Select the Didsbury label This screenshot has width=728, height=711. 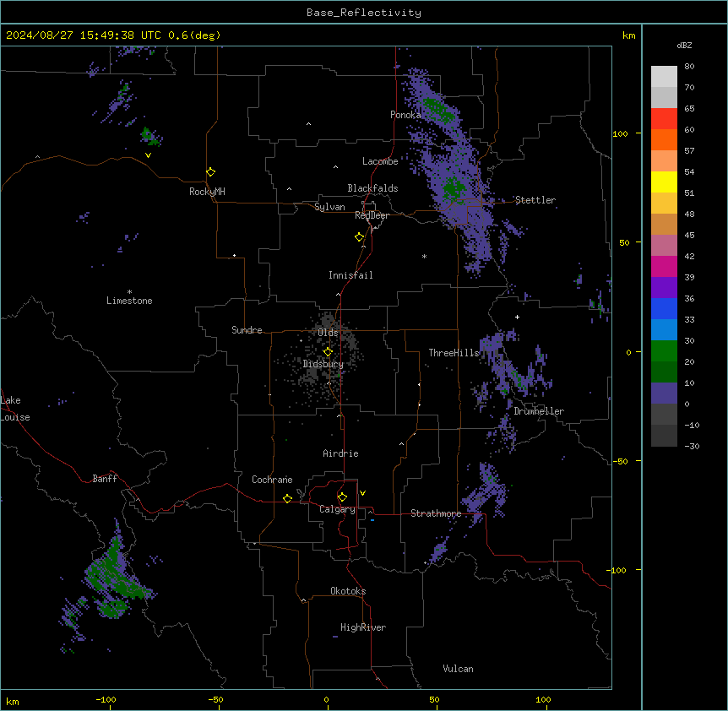click(x=323, y=364)
